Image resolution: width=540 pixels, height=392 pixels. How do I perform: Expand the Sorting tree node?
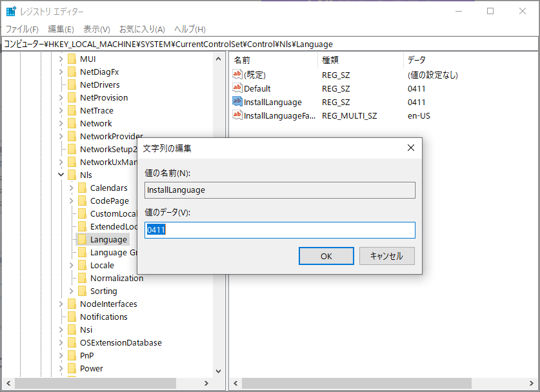[71, 291]
